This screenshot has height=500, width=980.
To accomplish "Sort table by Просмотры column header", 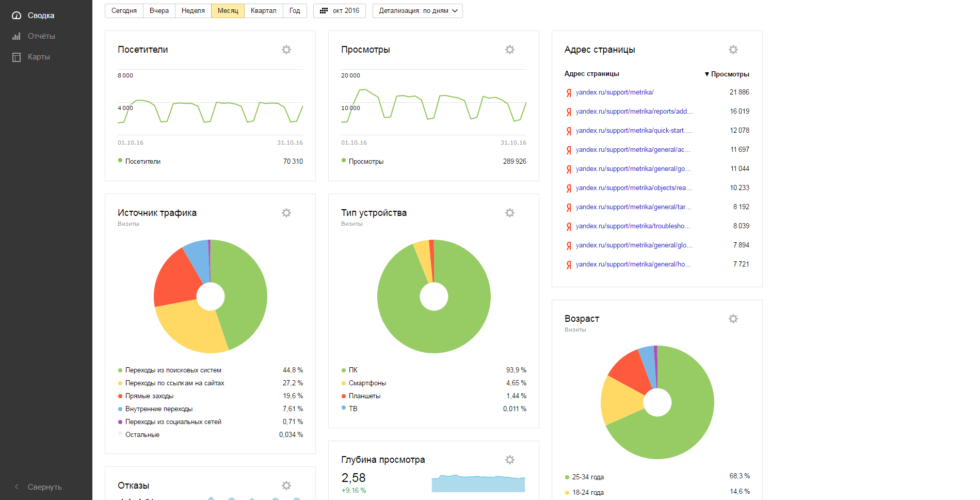I will pyautogui.click(x=727, y=74).
